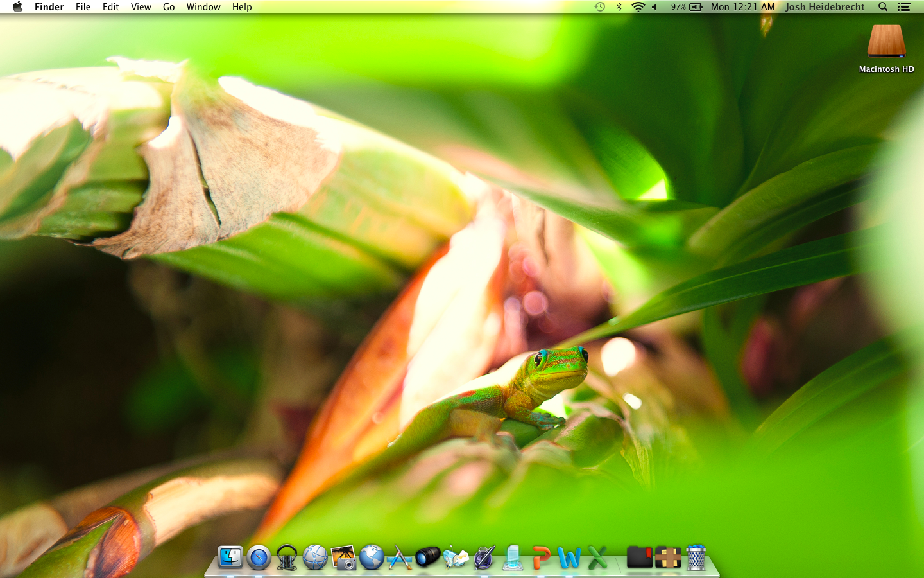Select the Macintosh HD desktop drive icon
Screen dimensions: 924x578
point(886,41)
